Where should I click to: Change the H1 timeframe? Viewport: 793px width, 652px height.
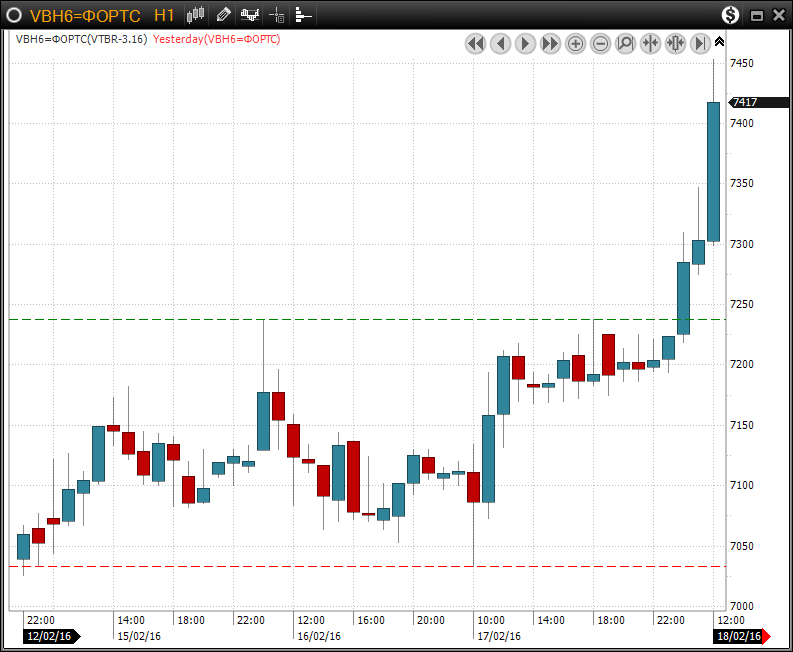coord(165,15)
